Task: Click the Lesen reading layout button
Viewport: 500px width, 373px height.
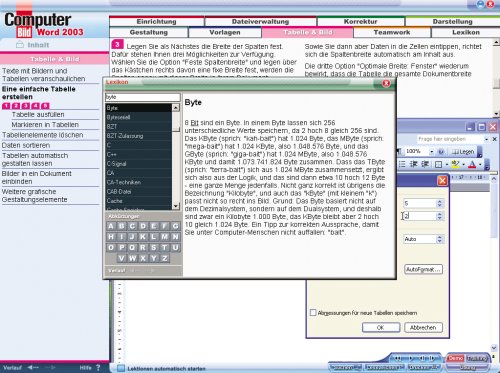Action: pos(463,152)
